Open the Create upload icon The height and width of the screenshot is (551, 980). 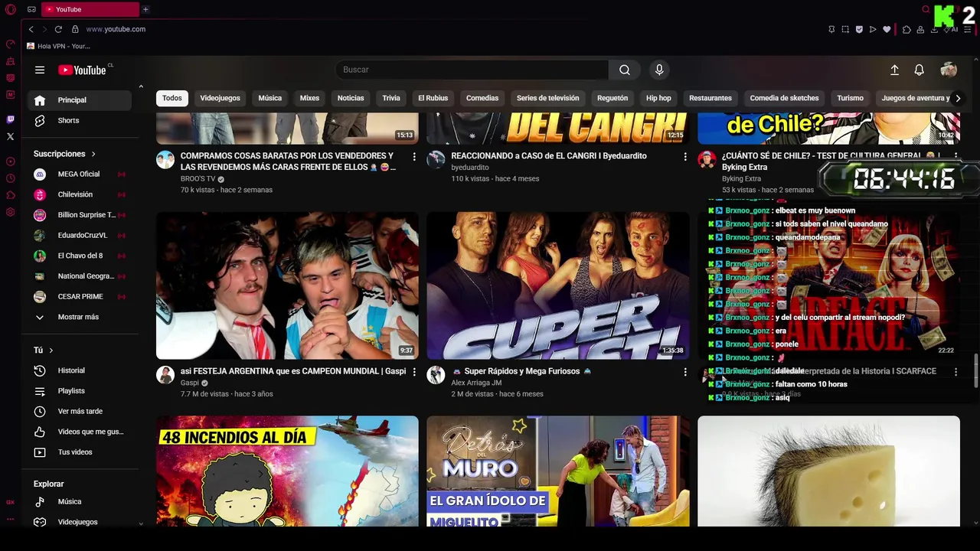coord(894,70)
